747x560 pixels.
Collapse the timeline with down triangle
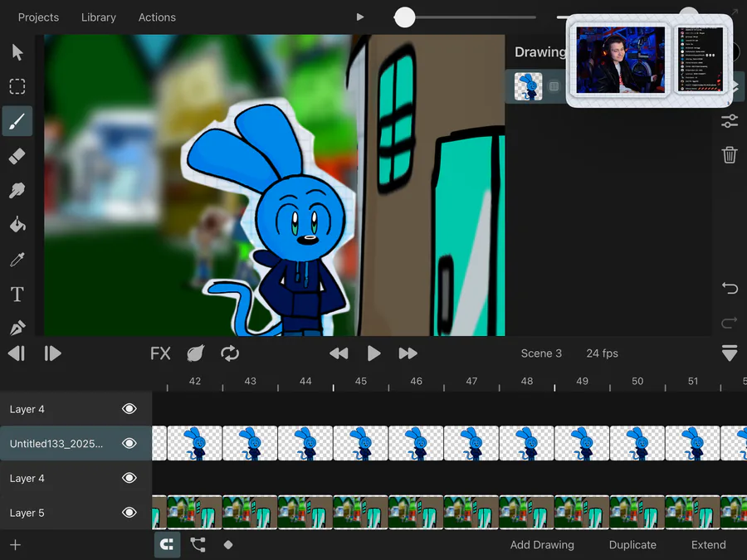[730, 353]
